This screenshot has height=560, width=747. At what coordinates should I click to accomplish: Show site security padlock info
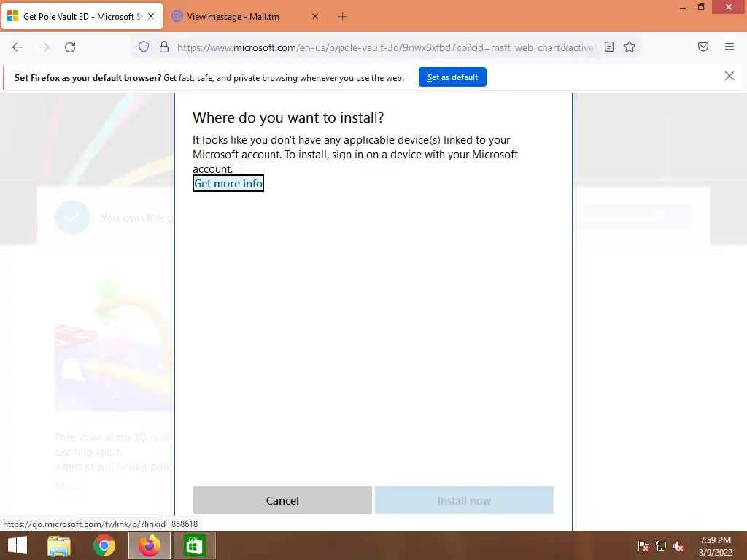point(164,47)
